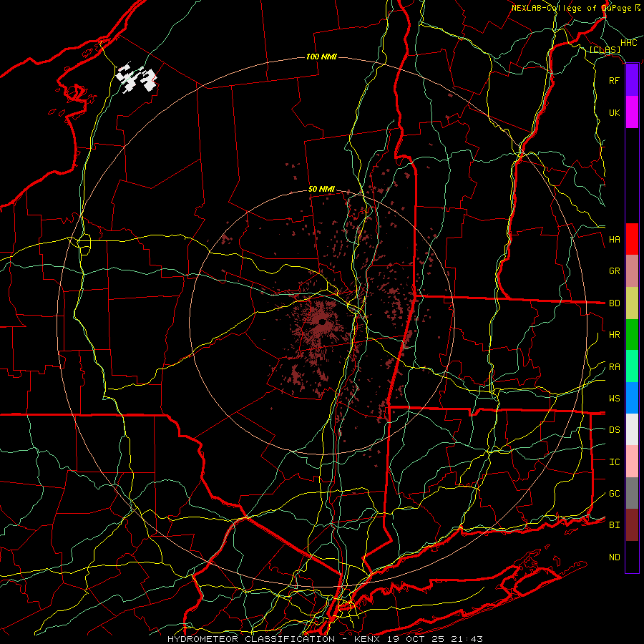Click the RF purple legend swatch
This screenshot has width=644, height=644.
pyautogui.click(x=632, y=80)
